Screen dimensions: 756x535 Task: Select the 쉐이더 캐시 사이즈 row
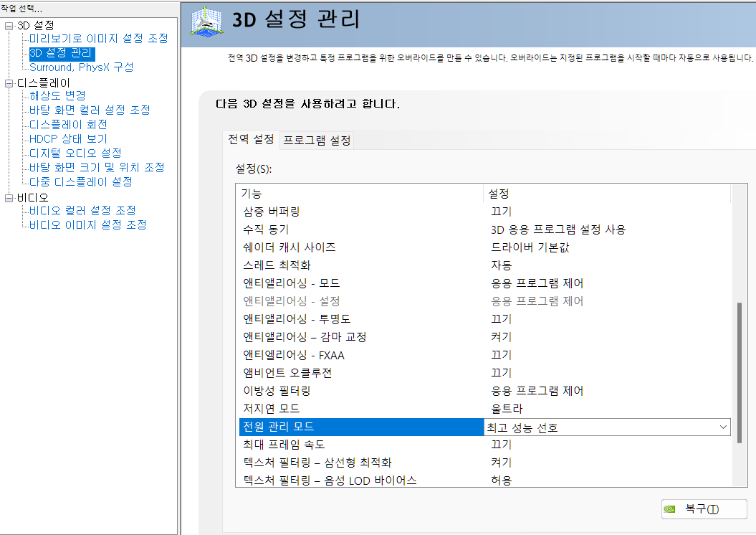pyautogui.click(x=484, y=247)
